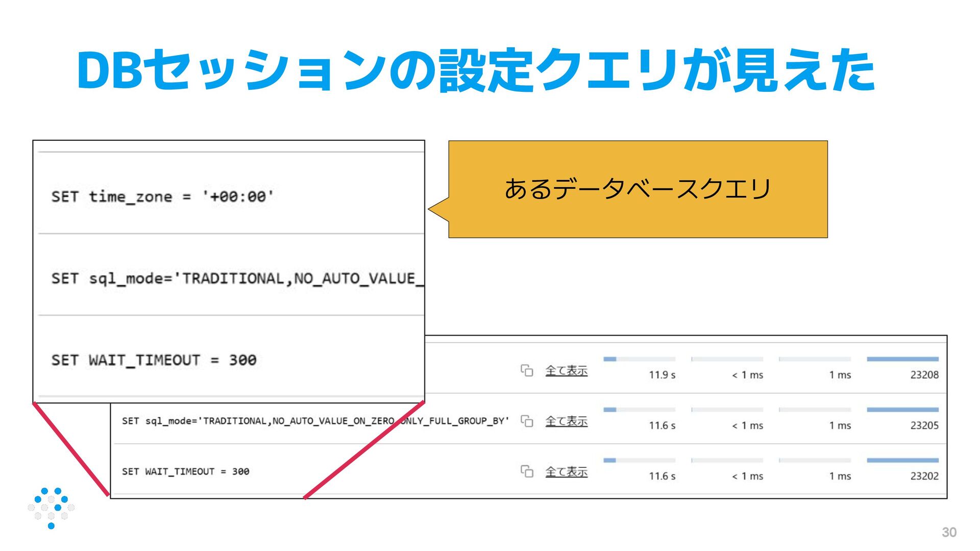The width and height of the screenshot is (980, 551).
Task: Open 全て表示 link in first row
Action: pos(566,370)
